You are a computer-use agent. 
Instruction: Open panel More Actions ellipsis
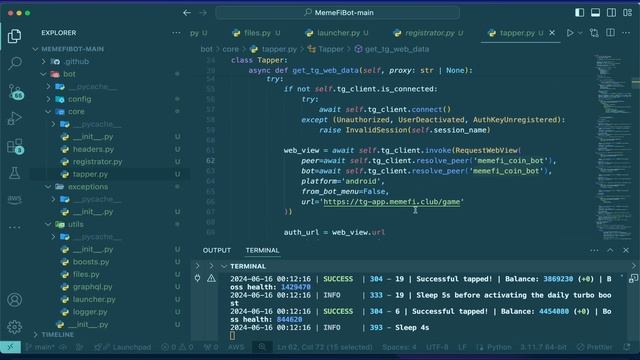[594, 250]
